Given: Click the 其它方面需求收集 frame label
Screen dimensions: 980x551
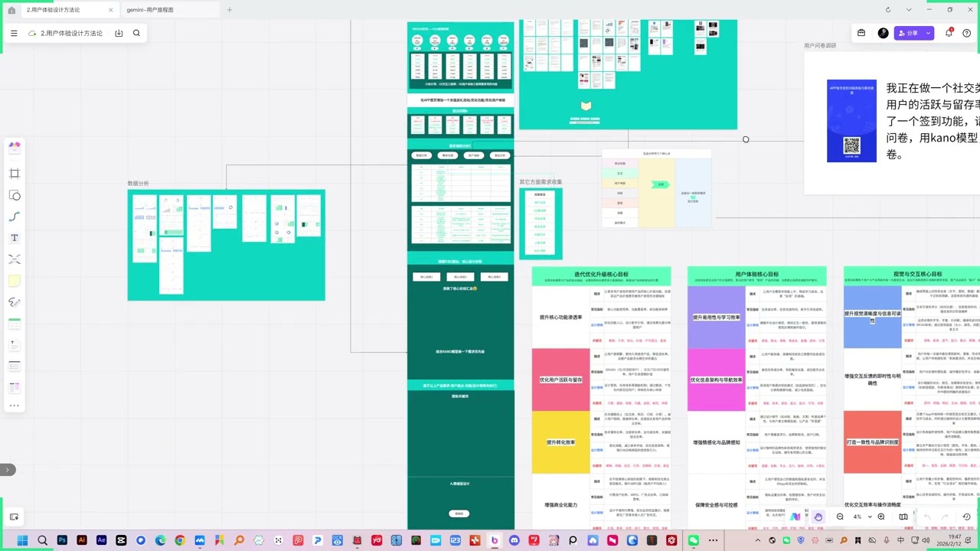Looking at the screenshot, I should coord(541,181).
